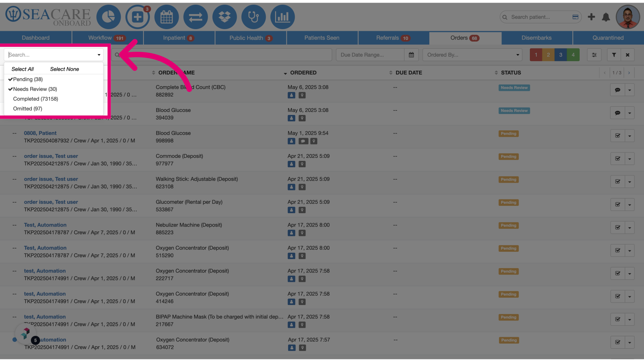The height and width of the screenshot is (362, 644).
Task: Switch to the Workflow tab
Action: click(x=107, y=38)
